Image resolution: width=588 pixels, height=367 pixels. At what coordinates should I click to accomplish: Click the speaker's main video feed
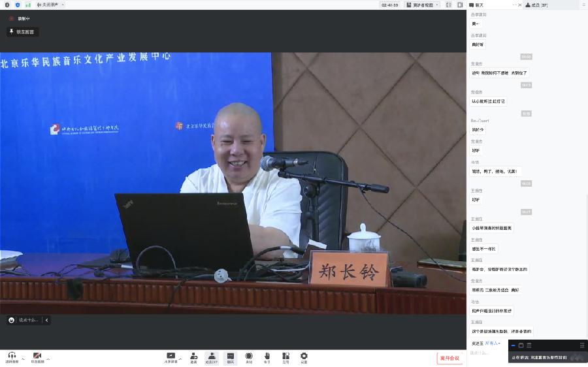pyautogui.click(x=233, y=183)
